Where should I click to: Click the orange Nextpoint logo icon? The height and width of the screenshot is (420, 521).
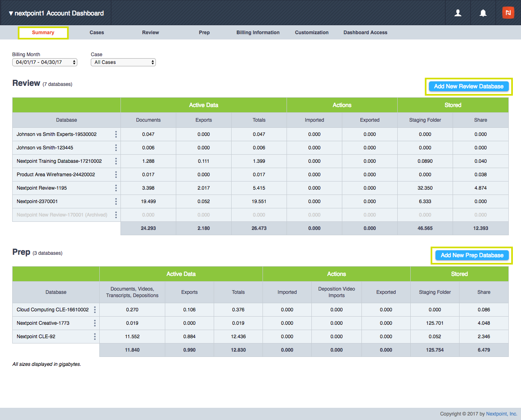[508, 13]
